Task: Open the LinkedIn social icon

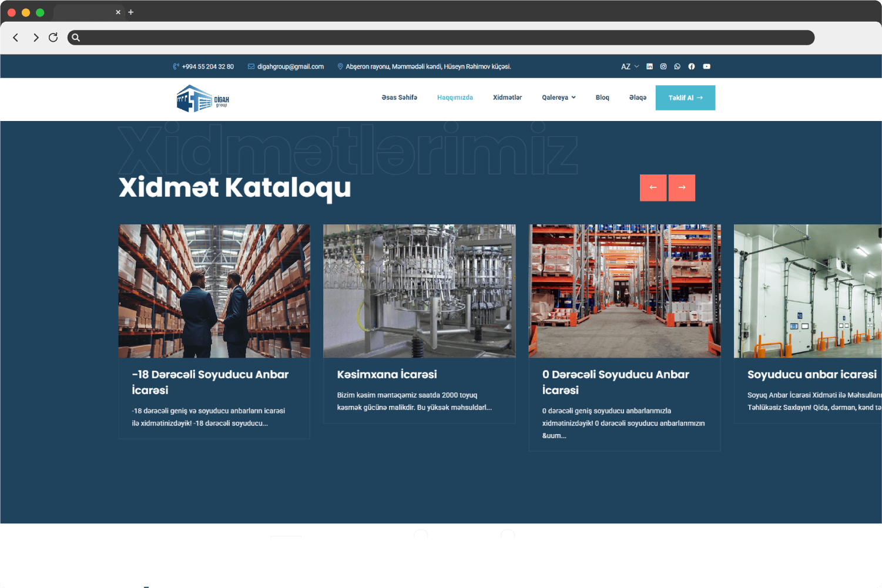Action: pos(649,66)
